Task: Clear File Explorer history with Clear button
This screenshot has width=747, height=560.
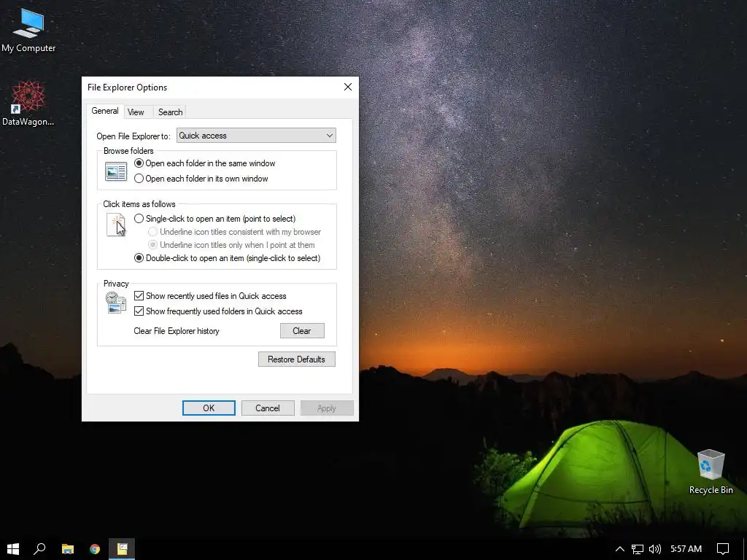Action: [x=302, y=331]
